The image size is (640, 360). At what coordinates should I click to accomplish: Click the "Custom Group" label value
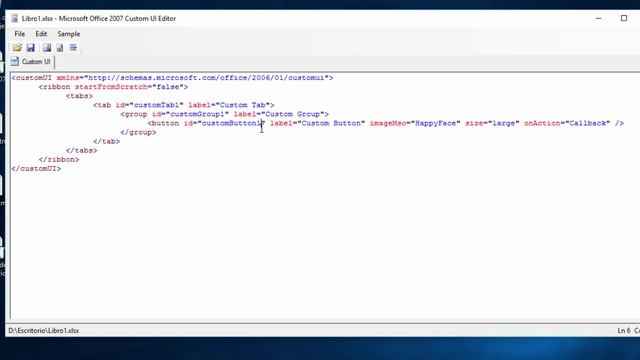pyautogui.click(x=293, y=114)
